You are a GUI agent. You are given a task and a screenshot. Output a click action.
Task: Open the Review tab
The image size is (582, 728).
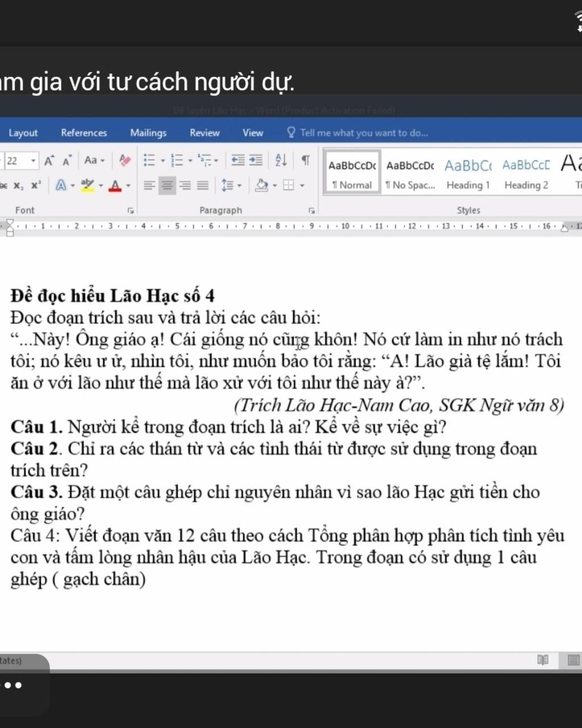205,133
